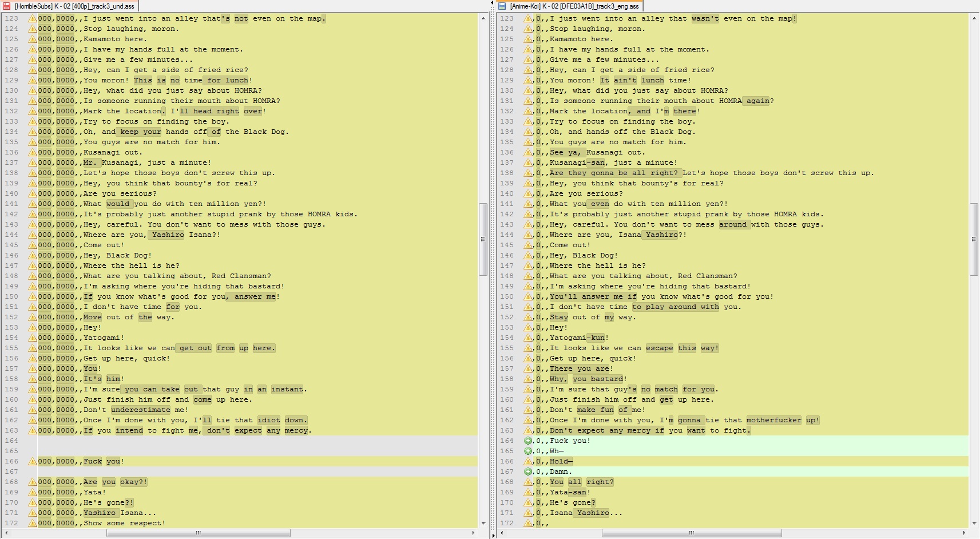The image size is (980, 539).
Task: Click the warning icon on left line 168
Action: click(x=33, y=482)
